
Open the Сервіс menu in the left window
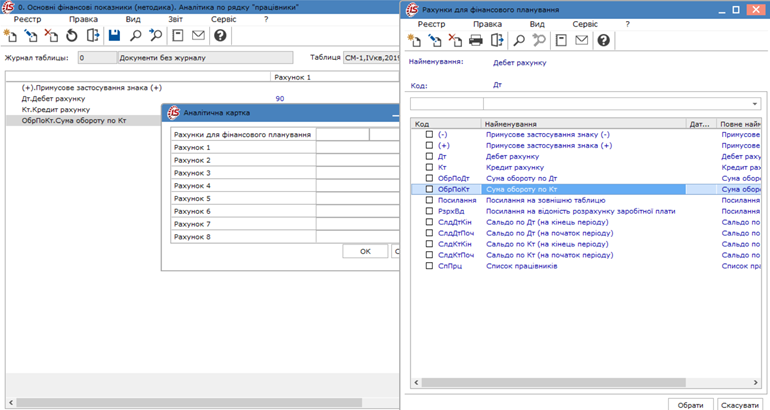click(x=223, y=19)
